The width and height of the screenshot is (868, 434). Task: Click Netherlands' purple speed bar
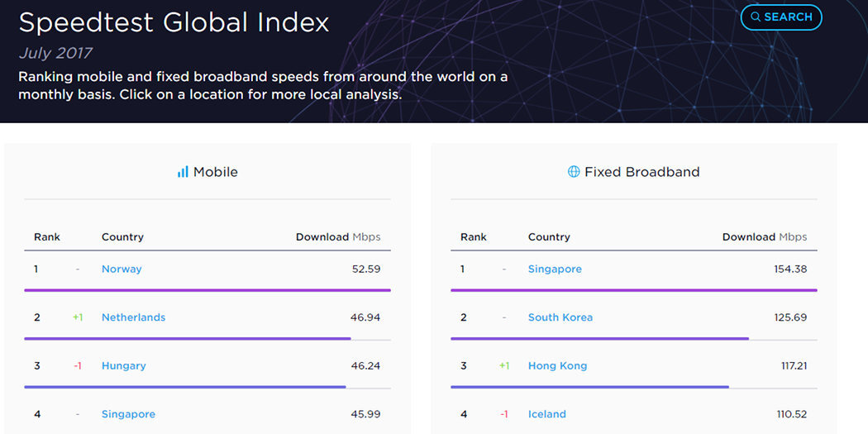pyautogui.click(x=188, y=338)
